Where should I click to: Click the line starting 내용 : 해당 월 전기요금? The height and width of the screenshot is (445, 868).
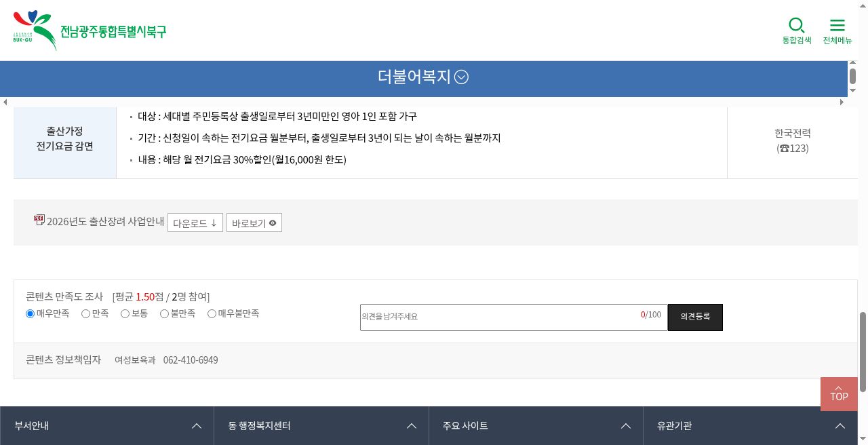click(x=242, y=160)
